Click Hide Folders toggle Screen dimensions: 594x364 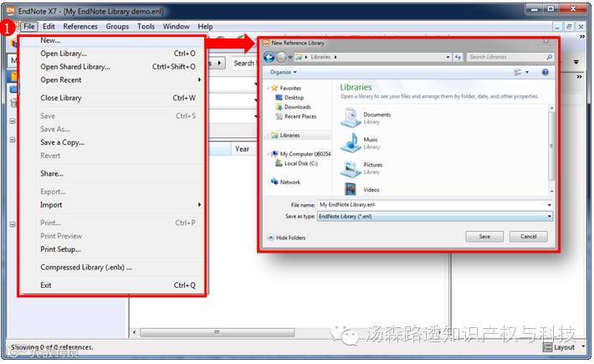pos(286,238)
